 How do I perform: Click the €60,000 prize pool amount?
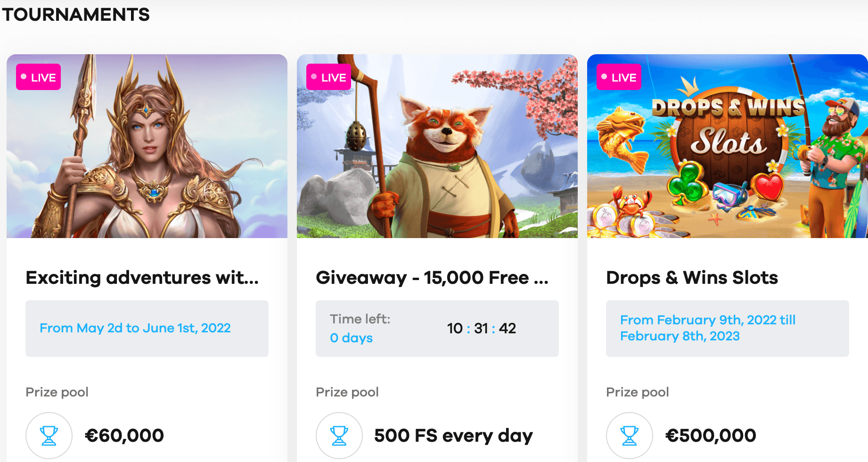124,436
